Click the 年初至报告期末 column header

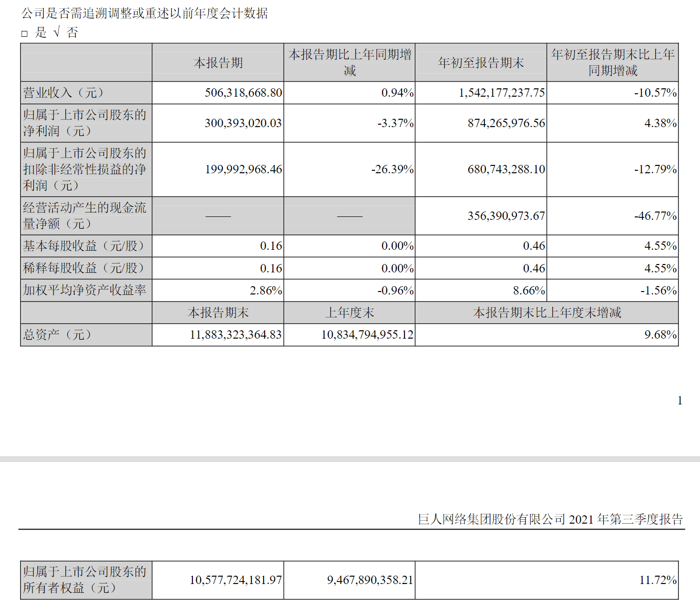(481, 62)
